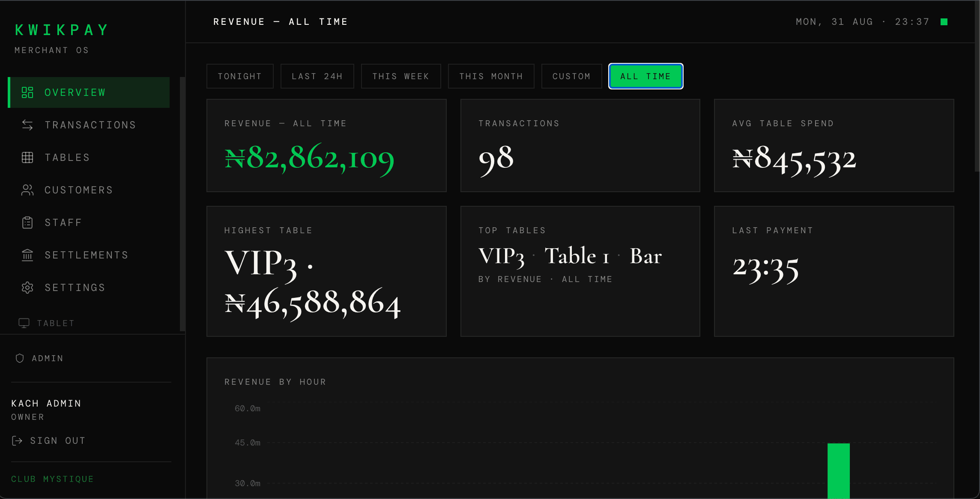980x499 pixels.
Task: Click the KWIKPAY logo
Action: click(62, 30)
